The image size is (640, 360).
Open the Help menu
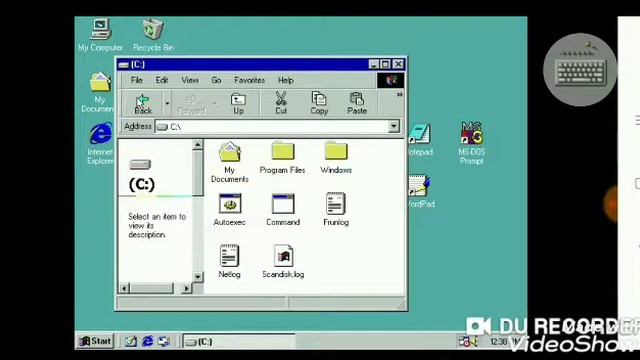coord(285,80)
